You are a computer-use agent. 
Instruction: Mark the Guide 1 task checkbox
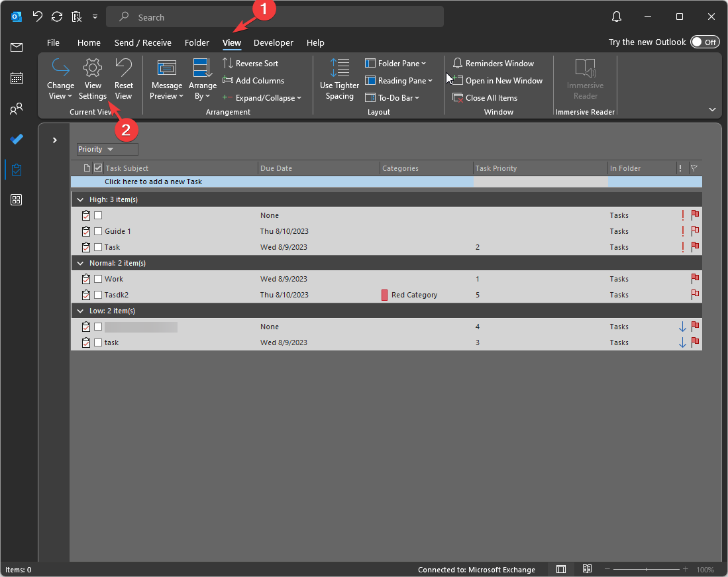(98, 231)
